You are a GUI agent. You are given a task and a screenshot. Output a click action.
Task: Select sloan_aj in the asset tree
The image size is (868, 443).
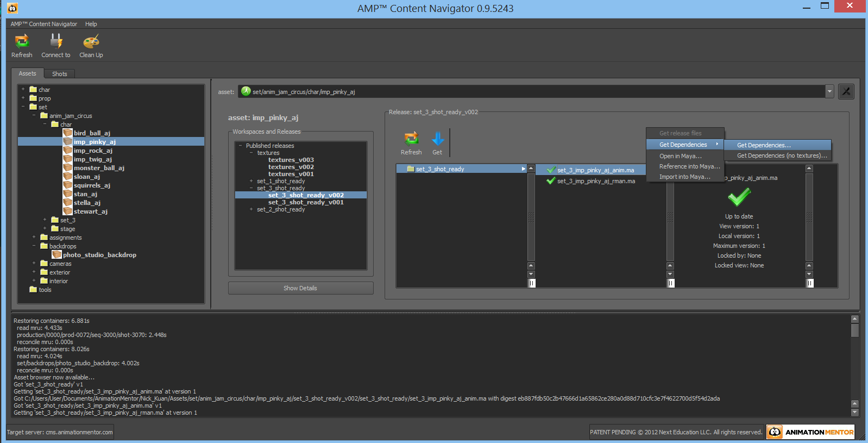[87, 176]
